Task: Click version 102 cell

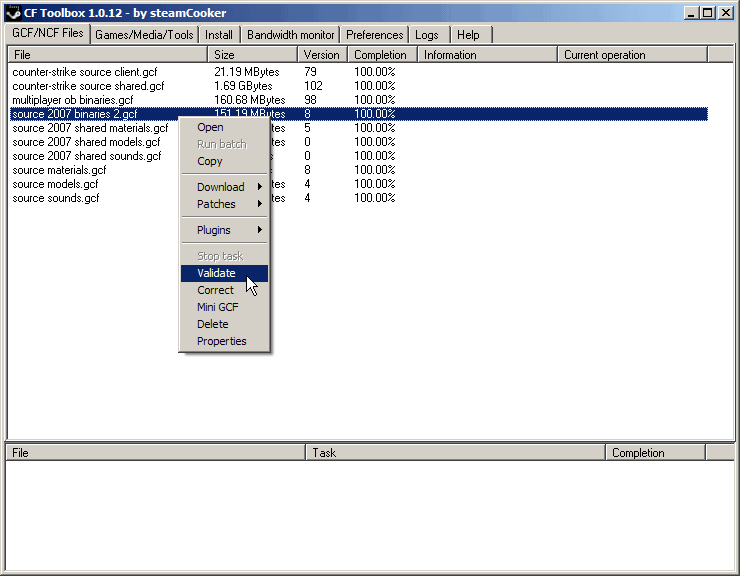Action: pos(313,86)
